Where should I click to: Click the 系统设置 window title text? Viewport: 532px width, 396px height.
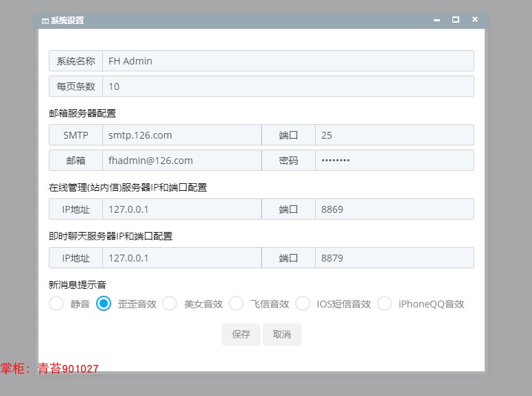(x=67, y=21)
